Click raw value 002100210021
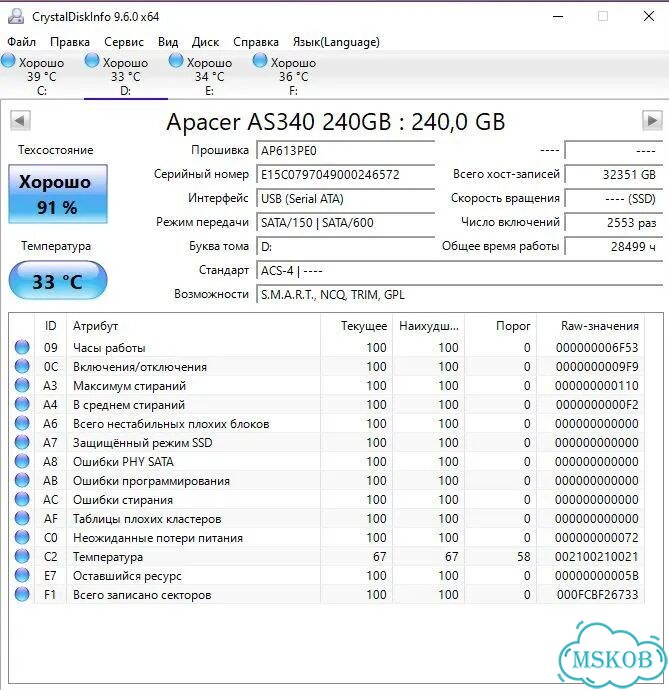The image size is (669, 690). (x=597, y=557)
